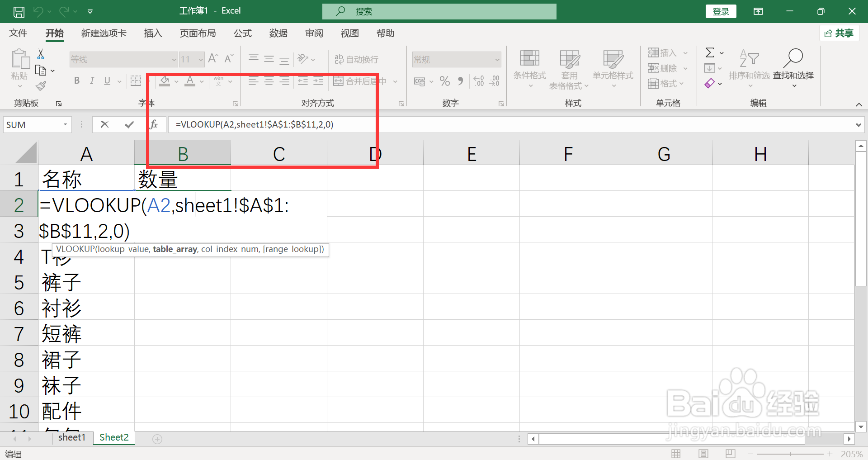The height and width of the screenshot is (460, 868).
Task: Click the comma style icon
Action: click(460, 81)
